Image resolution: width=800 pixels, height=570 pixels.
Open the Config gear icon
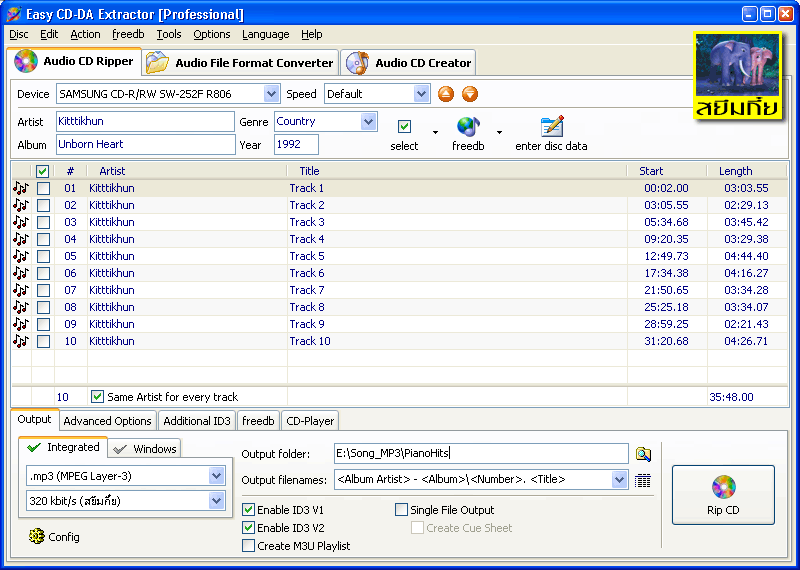point(37,536)
